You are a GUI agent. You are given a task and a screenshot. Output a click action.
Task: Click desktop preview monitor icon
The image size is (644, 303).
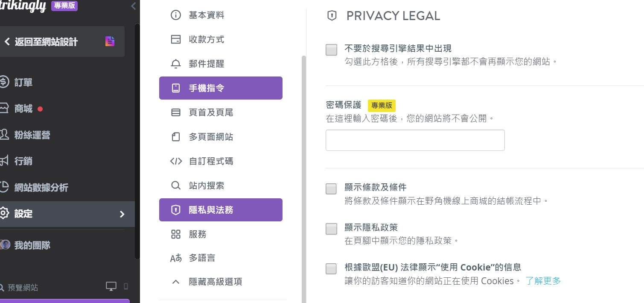(110, 286)
